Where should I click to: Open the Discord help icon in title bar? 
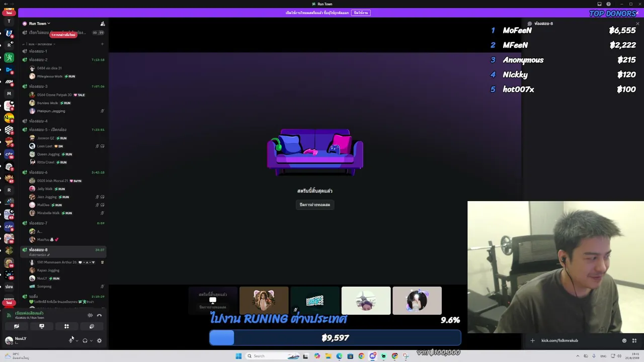(x=608, y=4)
